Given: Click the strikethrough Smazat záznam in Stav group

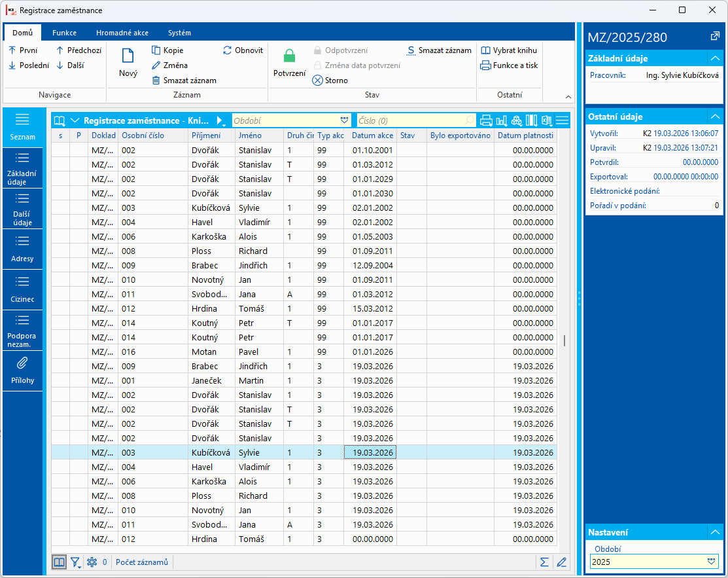Looking at the screenshot, I should [439, 50].
